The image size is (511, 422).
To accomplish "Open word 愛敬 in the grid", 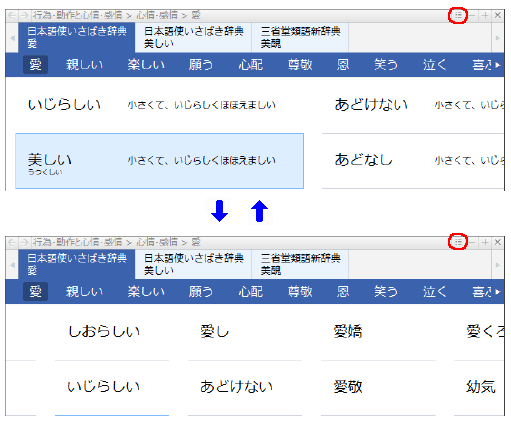I will (x=378, y=387).
